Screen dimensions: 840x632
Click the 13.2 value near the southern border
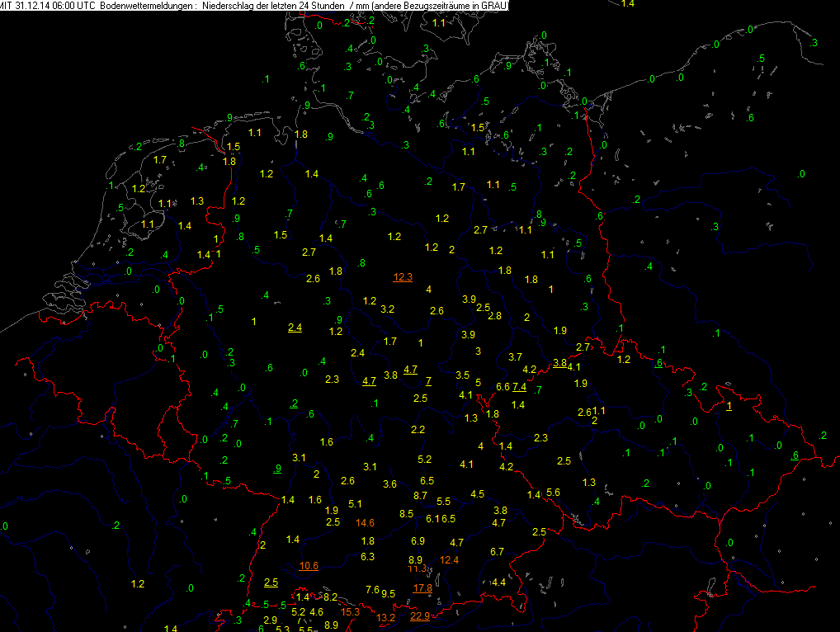[386, 617]
